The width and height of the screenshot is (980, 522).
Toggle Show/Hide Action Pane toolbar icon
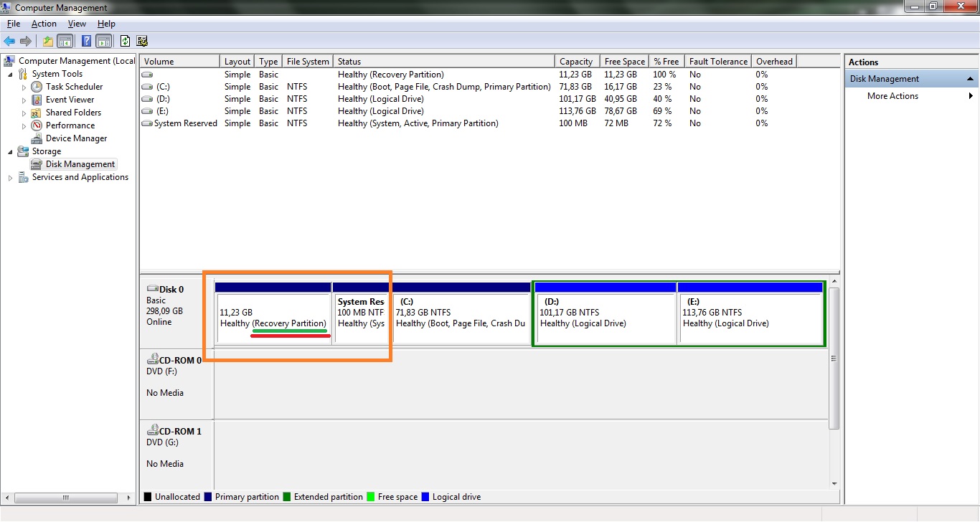coord(104,41)
